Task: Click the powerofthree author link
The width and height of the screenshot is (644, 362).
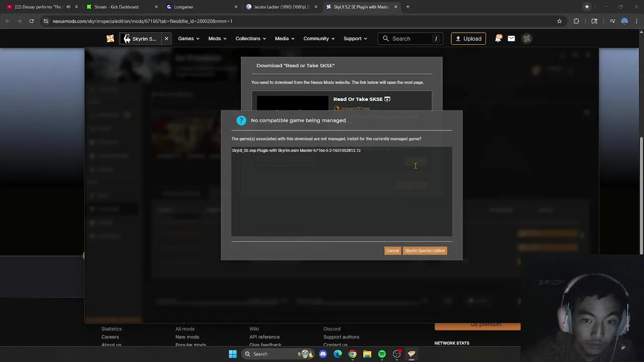Action: pos(355,109)
